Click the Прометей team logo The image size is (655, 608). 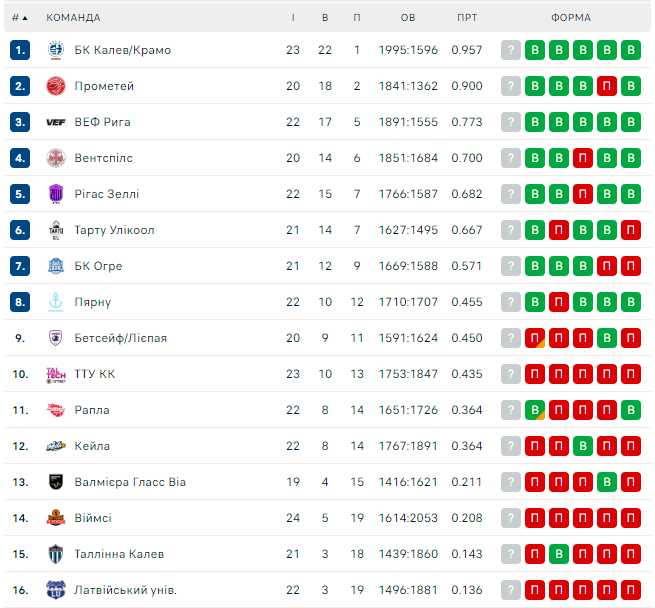click(55, 86)
